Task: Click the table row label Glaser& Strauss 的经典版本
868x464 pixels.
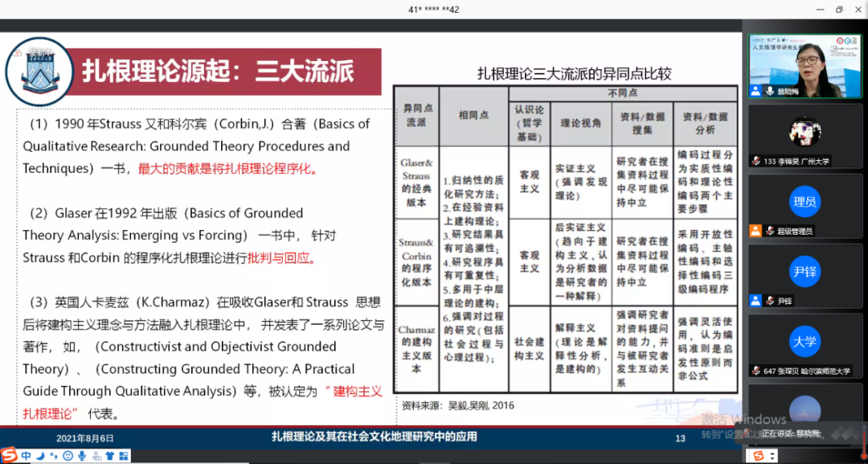Action: point(417,183)
